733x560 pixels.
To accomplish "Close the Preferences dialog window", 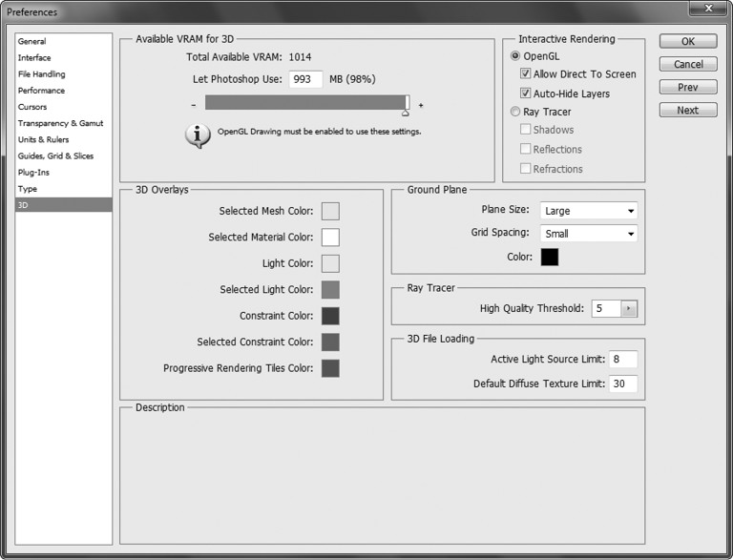I will [706, 11].
